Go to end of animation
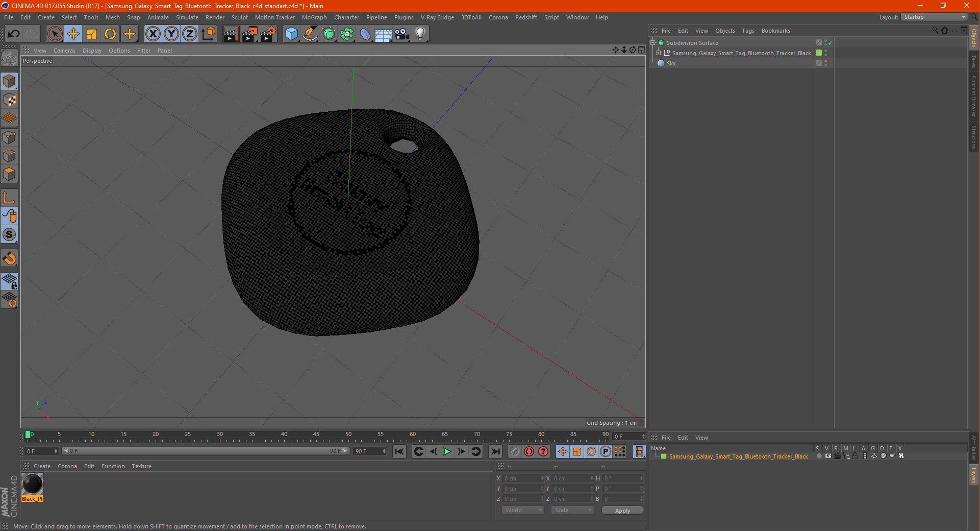This screenshot has height=531, width=980. [x=495, y=451]
